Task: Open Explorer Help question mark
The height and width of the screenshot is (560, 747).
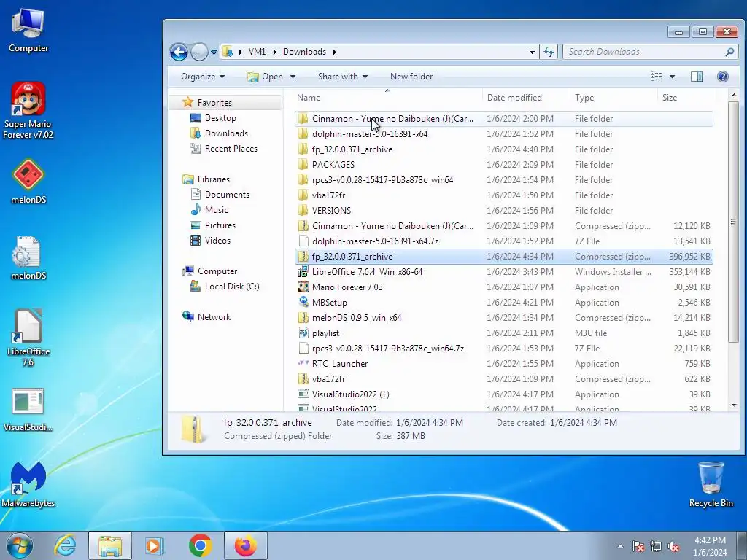Action: 723,77
